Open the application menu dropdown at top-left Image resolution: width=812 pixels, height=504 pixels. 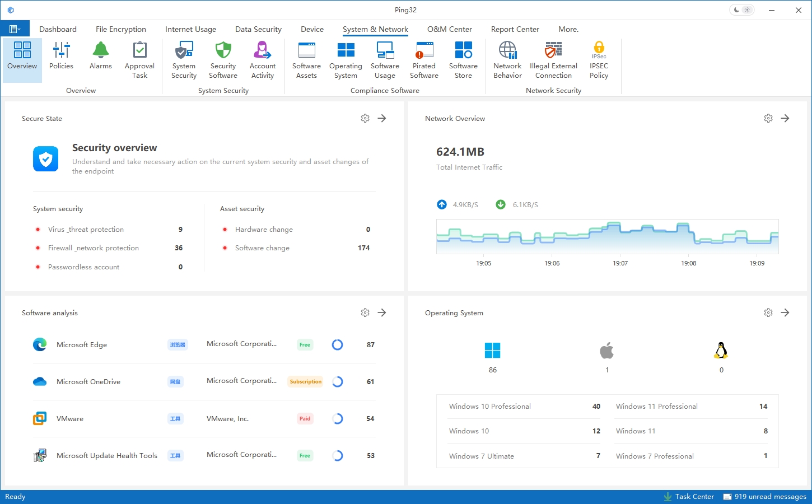15,29
